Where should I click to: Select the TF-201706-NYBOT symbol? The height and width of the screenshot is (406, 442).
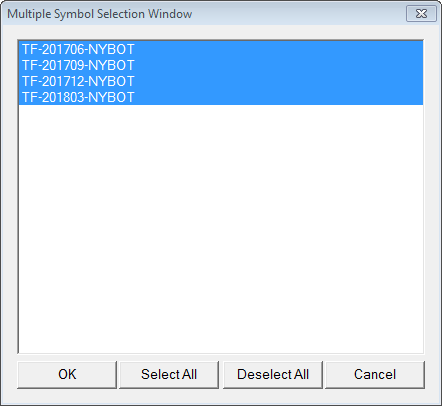[x=221, y=49]
